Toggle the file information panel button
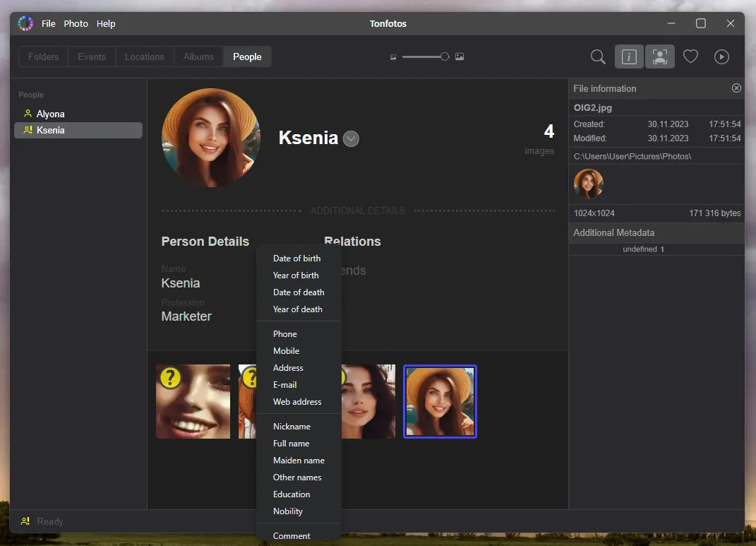Screen dimensions: 756x546 (629, 57)
